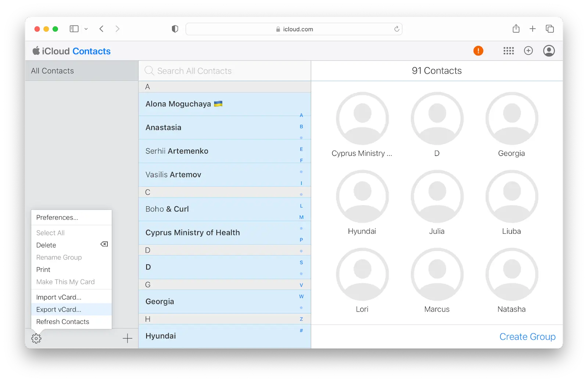
Task: Click the Liuba avatar thumbnail
Action: tap(512, 196)
